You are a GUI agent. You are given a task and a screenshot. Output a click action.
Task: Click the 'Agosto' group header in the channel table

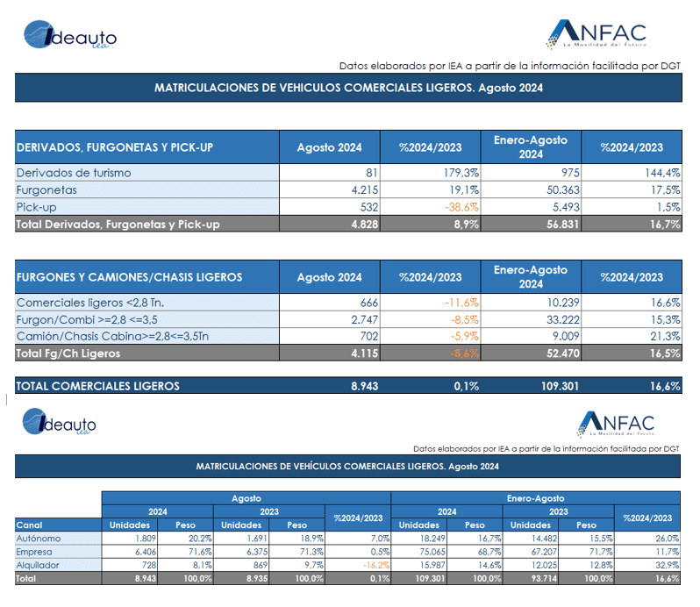coord(246,498)
